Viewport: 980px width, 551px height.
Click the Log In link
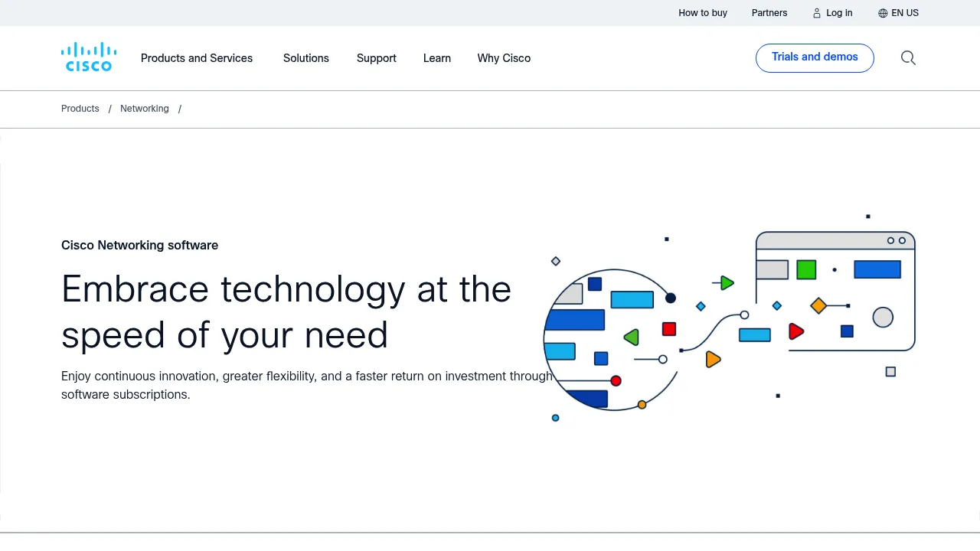[x=839, y=13]
